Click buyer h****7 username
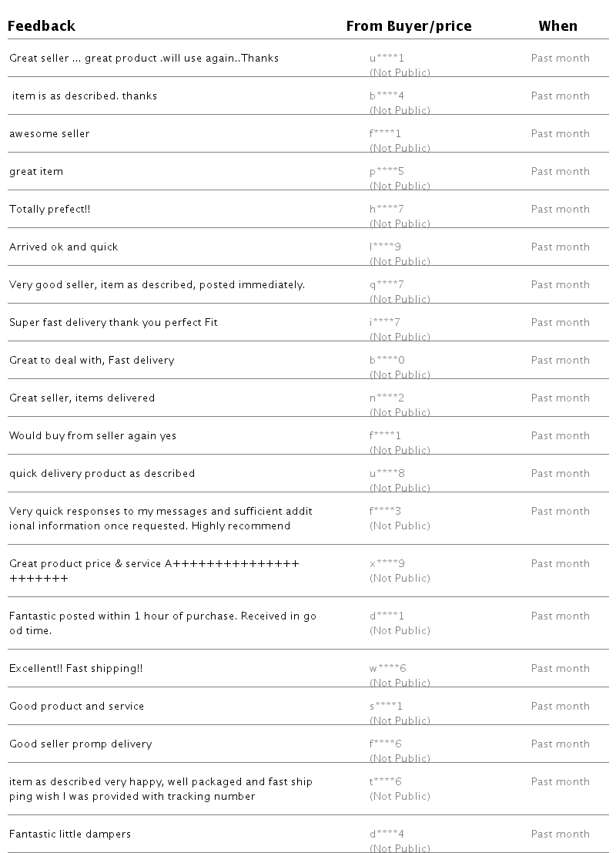This screenshot has width=616, height=853. (387, 210)
